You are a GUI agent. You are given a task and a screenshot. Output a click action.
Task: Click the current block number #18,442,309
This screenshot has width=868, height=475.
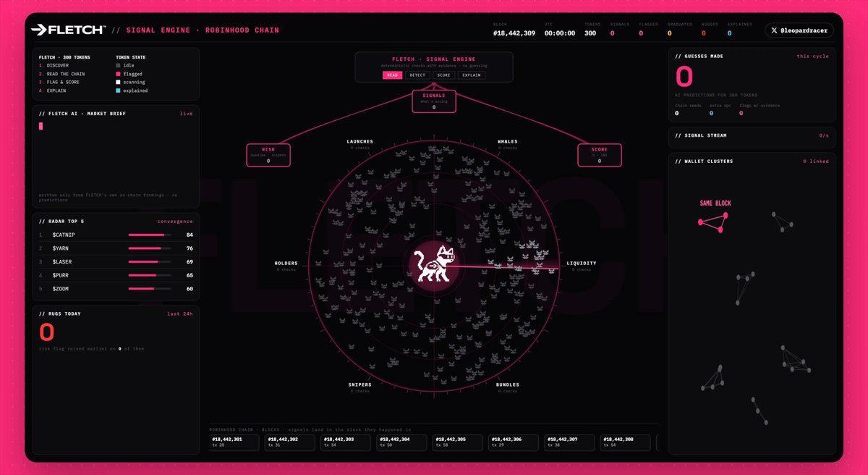[514, 33]
